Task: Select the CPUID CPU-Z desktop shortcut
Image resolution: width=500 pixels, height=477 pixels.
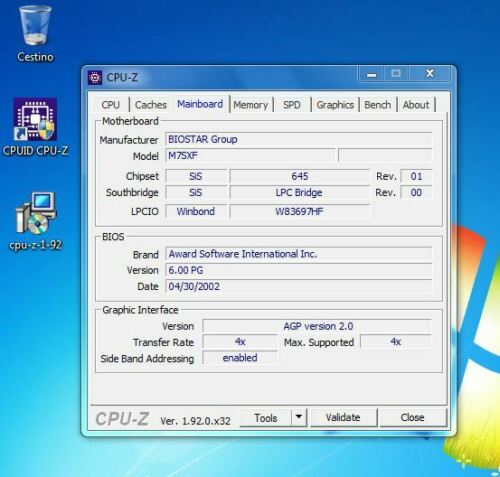Action: [35, 127]
